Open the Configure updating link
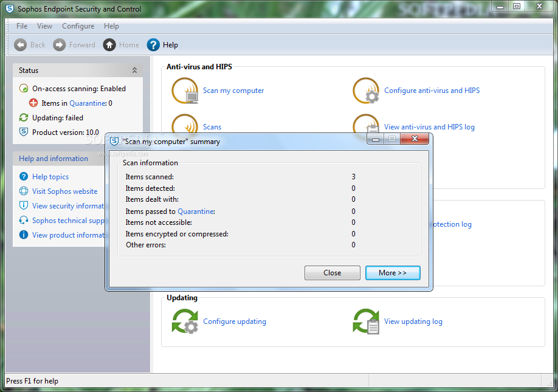Viewport: 558px width, 392px height. tap(235, 322)
